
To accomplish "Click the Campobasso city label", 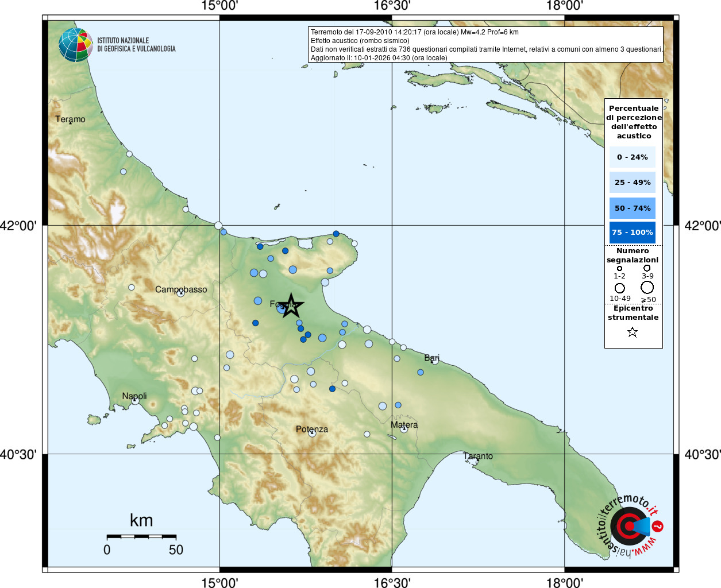I will click(181, 289).
